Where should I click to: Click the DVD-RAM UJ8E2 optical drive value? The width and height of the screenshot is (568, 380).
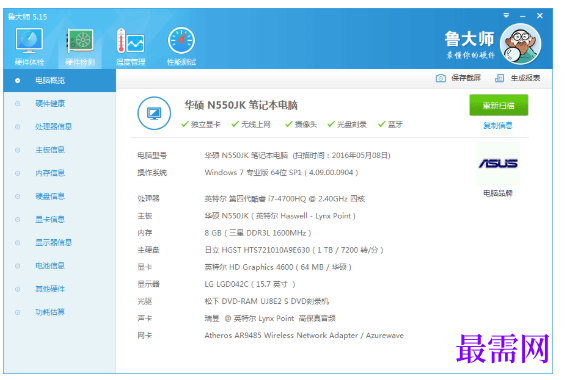[x=267, y=301]
